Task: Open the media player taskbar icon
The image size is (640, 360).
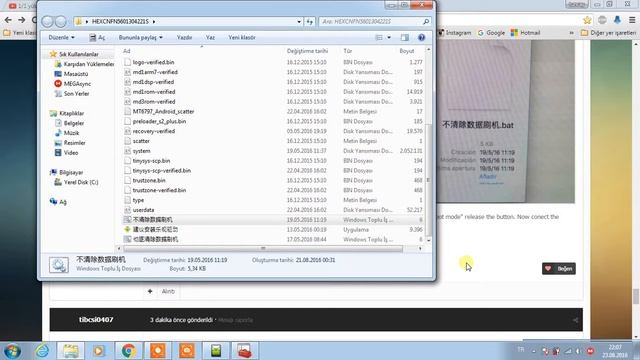Action: 98,351
